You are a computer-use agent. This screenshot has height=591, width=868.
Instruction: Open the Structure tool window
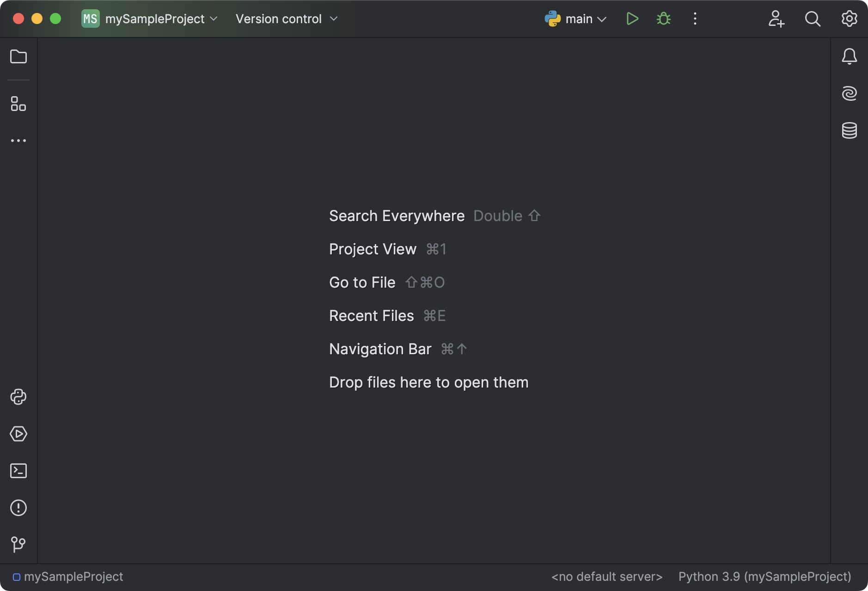[x=18, y=104]
